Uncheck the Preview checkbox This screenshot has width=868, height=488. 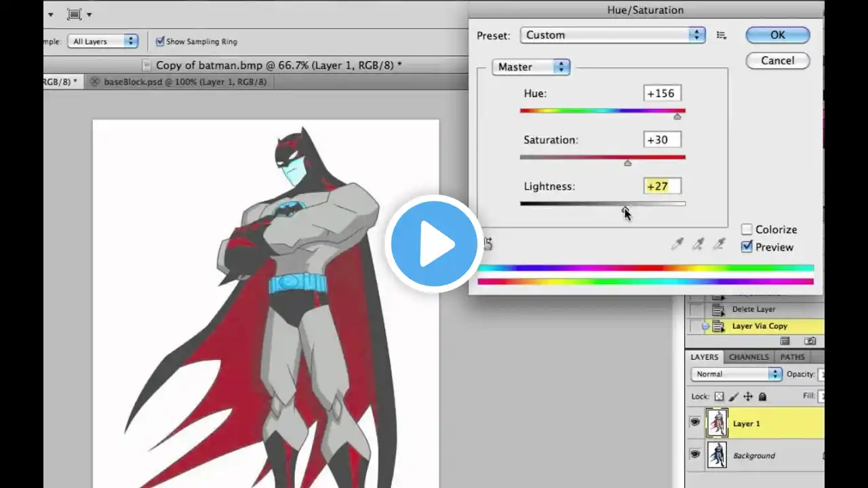click(747, 247)
